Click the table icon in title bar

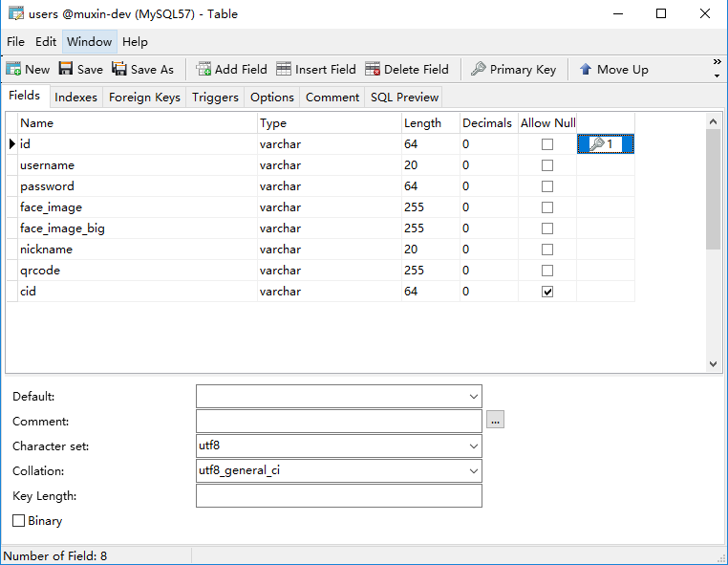click(x=16, y=13)
